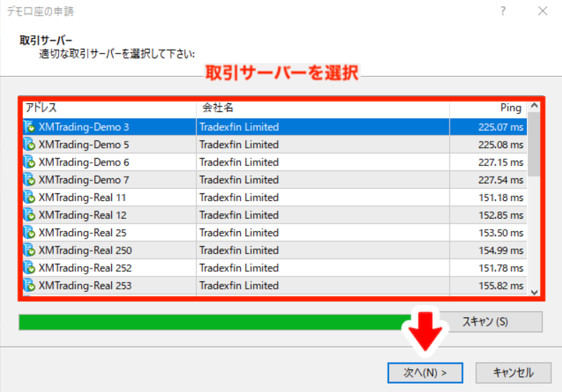Click the 次へ(N) > button
The height and width of the screenshot is (392, 562).
click(x=425, y=373)
